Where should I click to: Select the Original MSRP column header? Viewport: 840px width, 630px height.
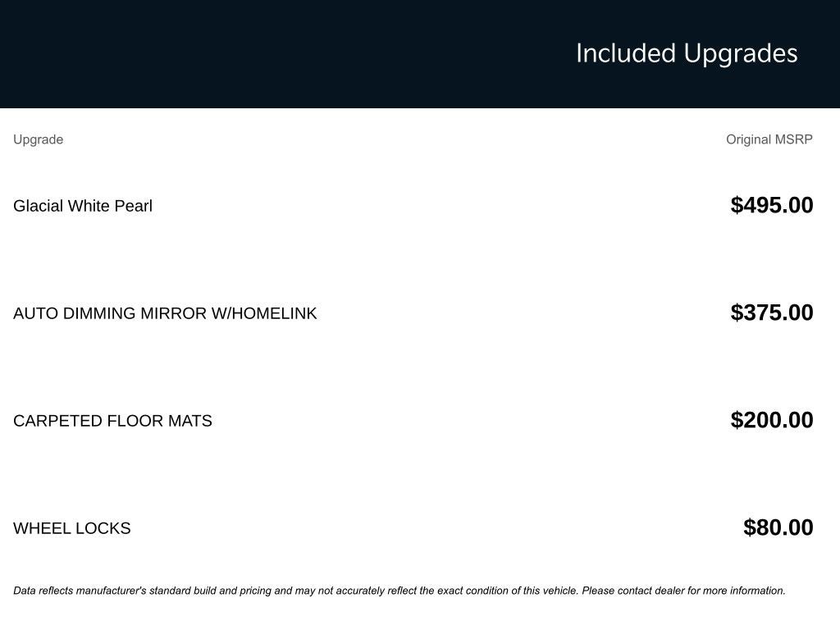click(x=769, y=139)
